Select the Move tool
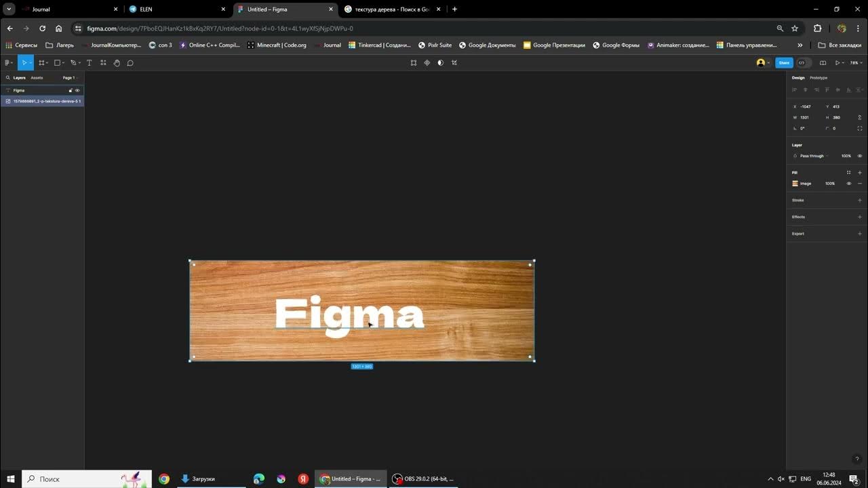Viewport: 868px width, 488px height. tap(24, 63)
